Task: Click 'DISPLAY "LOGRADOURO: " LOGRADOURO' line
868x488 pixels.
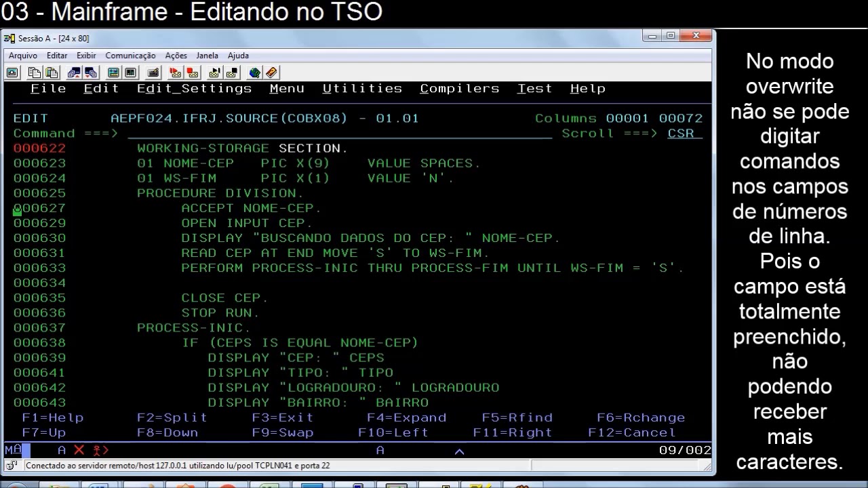Action: pos(353,387)
